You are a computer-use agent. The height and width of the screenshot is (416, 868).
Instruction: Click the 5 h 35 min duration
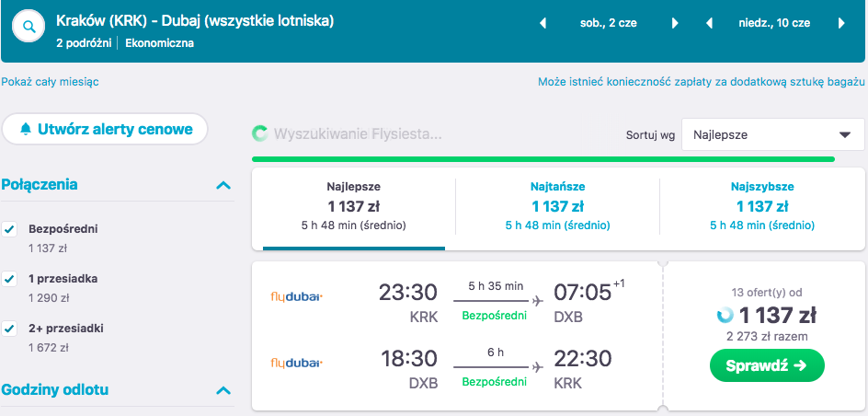click(x=496, y=286)
